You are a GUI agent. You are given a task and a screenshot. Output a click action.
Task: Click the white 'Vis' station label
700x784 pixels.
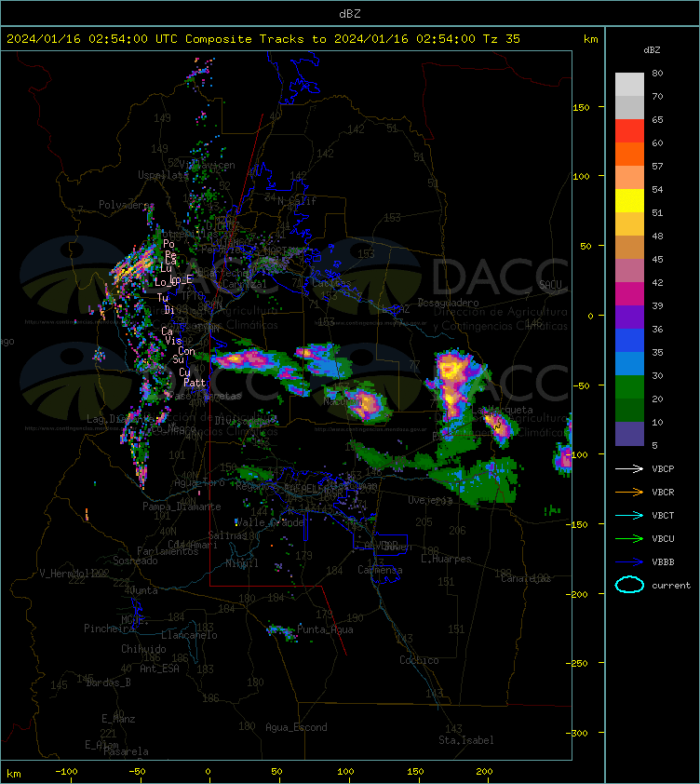173,341
